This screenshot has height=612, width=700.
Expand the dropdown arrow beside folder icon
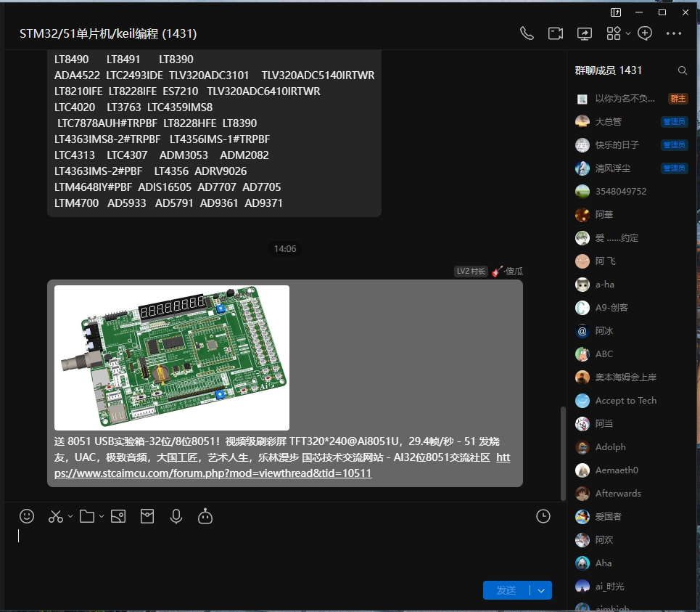click(102, 516)
